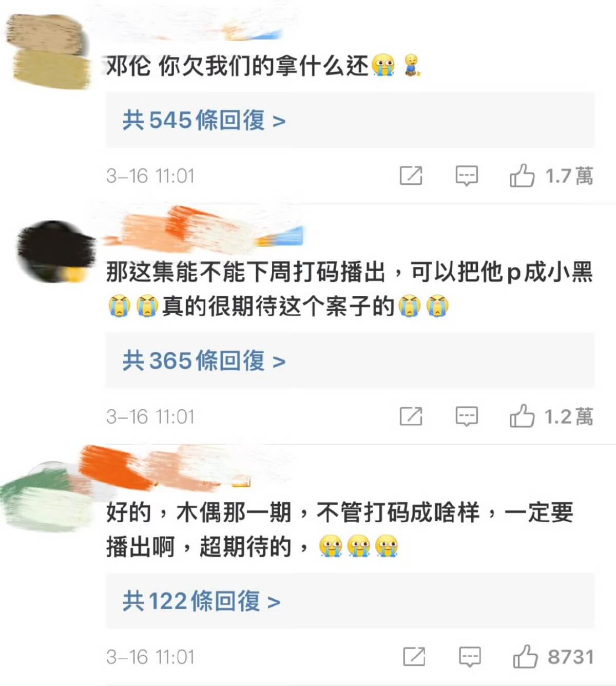Screen dimensions: 616x686
Task: Repost the 木偶那一期 comment
Action: (x=414, y=657)
